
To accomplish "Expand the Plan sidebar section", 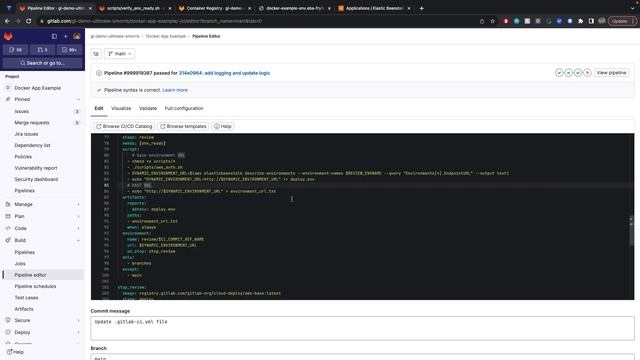I will pyautogui.click(x=42, y=216).
